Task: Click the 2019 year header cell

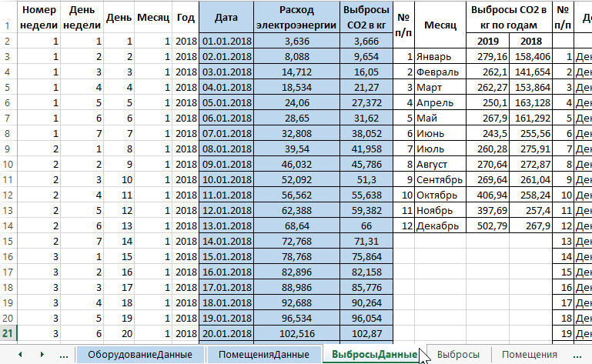Action: tap(487, 41)
